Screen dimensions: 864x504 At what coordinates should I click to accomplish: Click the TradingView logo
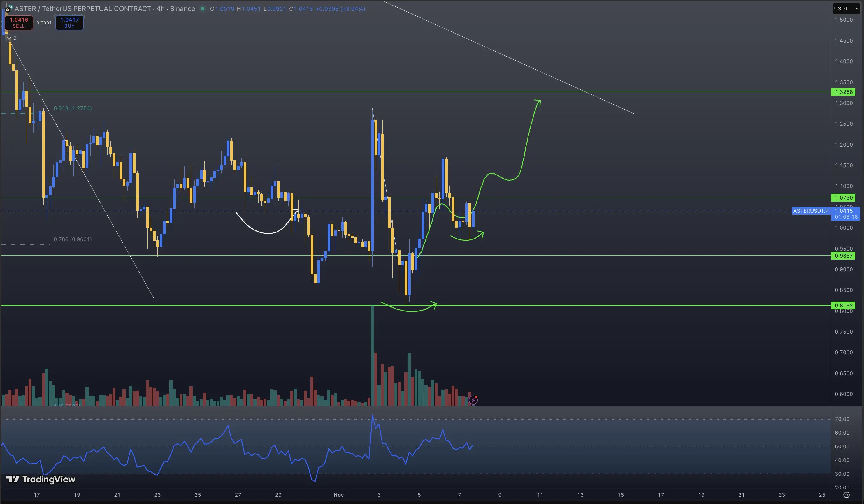click(41, 479)
